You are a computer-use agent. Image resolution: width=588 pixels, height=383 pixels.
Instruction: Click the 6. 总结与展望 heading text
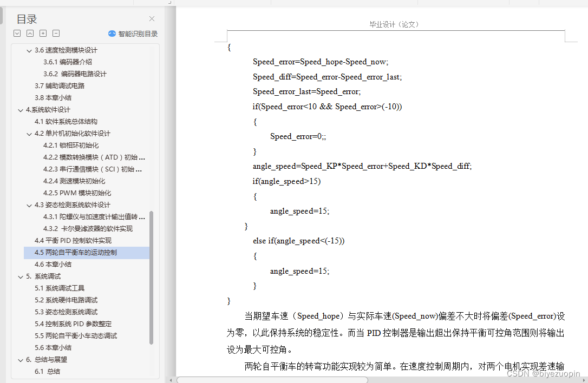(x=47, y=360)
